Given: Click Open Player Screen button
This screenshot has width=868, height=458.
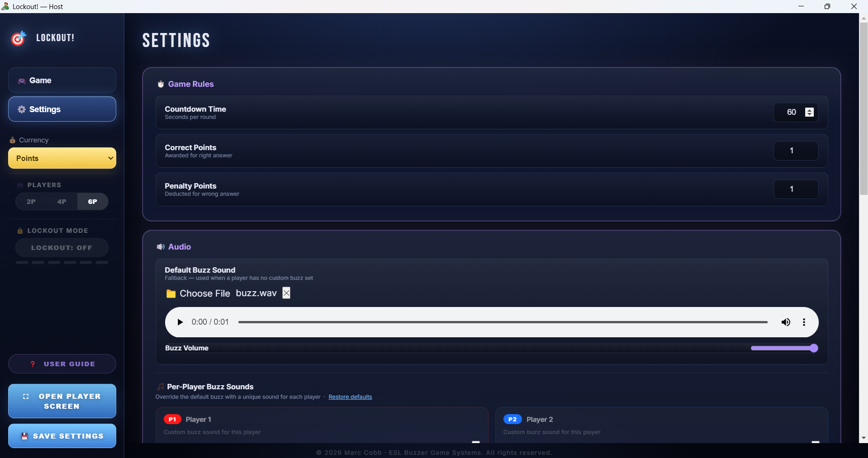Looking at the screenshot, I should pyautogui.click(x=62, y=401).
